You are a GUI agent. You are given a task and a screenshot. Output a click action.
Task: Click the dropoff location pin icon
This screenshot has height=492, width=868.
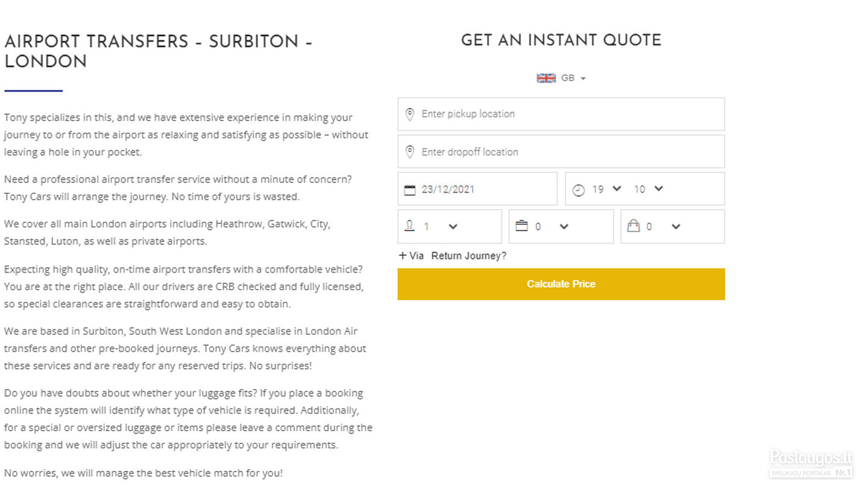[x=410, y=152]
